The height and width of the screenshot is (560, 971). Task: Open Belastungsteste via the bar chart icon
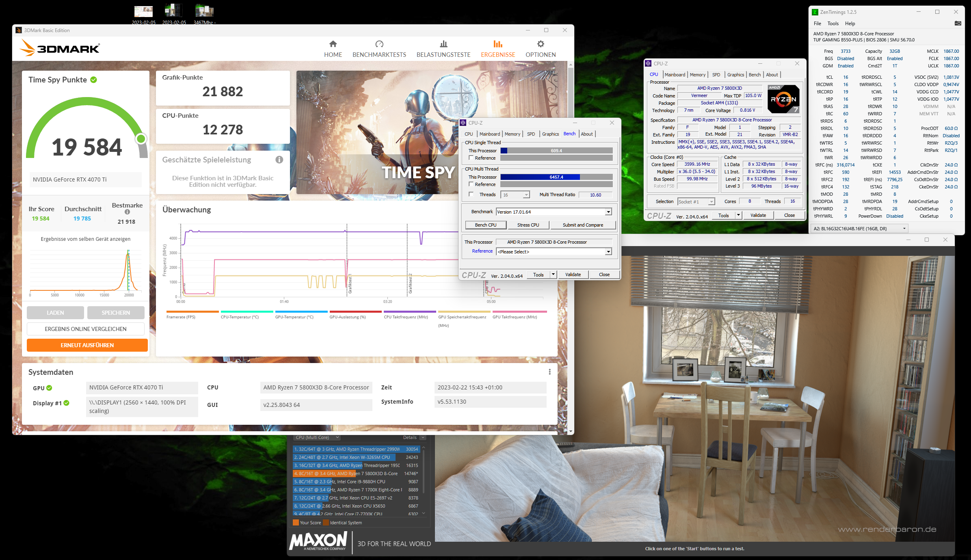tap(443, 44)
